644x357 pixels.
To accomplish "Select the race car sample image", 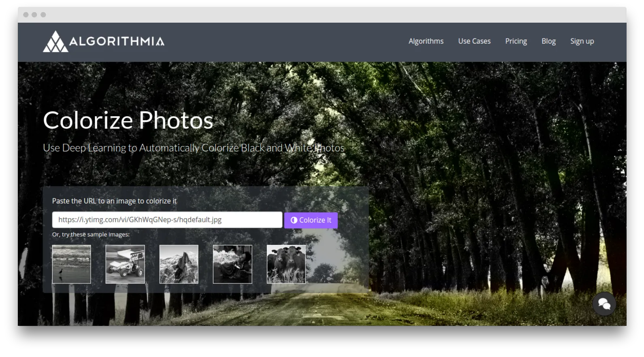I will [125, 264].
